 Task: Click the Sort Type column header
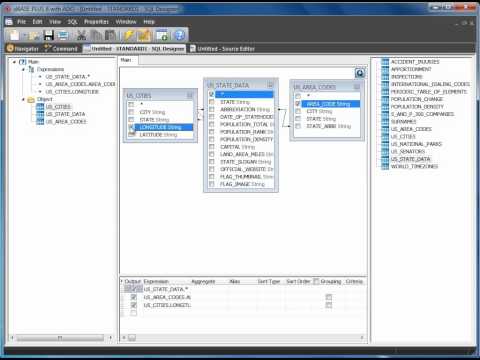[269, 282]
